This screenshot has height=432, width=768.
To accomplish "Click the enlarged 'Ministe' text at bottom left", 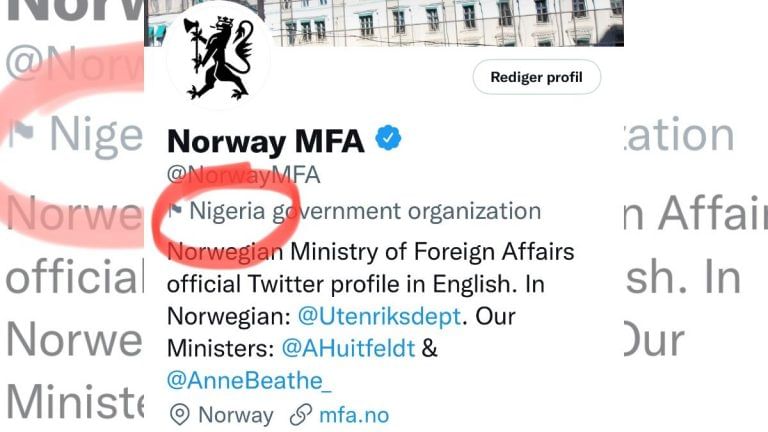I will [72, 405].
